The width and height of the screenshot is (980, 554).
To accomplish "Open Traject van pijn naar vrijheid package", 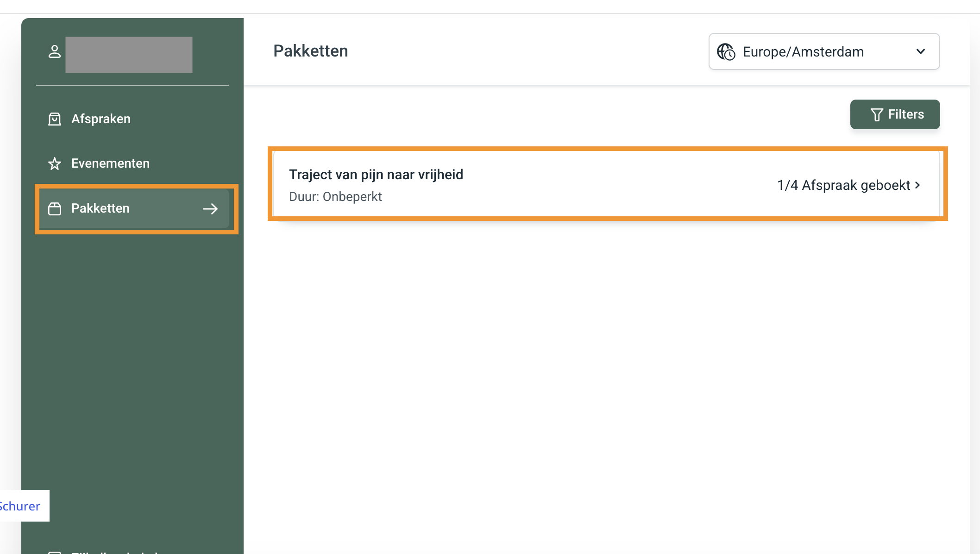I will tap(376, 175).
